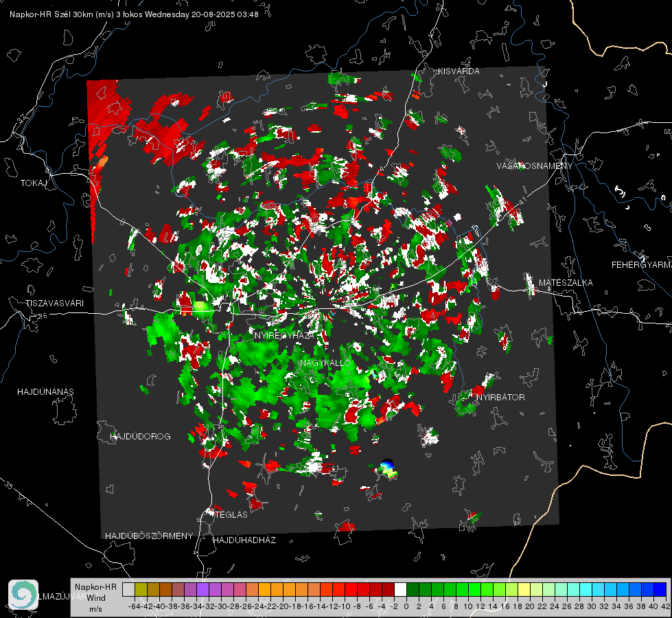Click the VÁSÁROSNAMÉNY city label
This screenshot has height=618, width=672.
pos(535,166)
